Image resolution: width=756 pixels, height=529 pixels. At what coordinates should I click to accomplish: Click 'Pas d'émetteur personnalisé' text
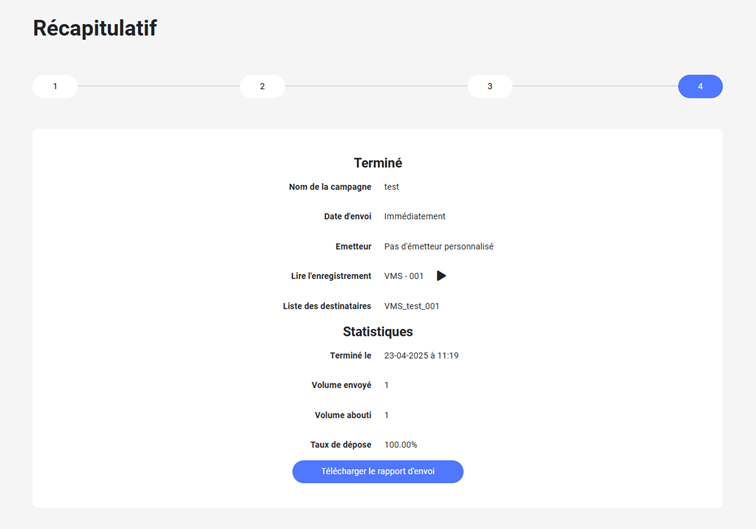(x=438, y=246)
